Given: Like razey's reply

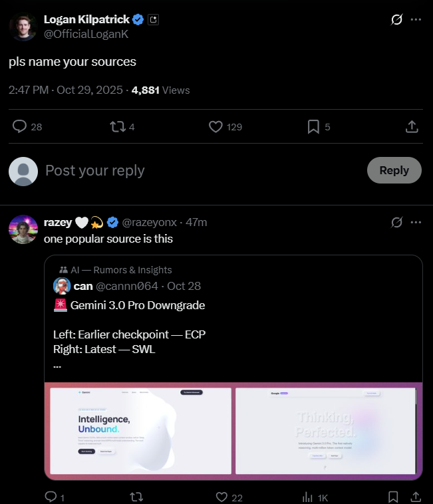Looking at the screenshot, I should (223, 497).
